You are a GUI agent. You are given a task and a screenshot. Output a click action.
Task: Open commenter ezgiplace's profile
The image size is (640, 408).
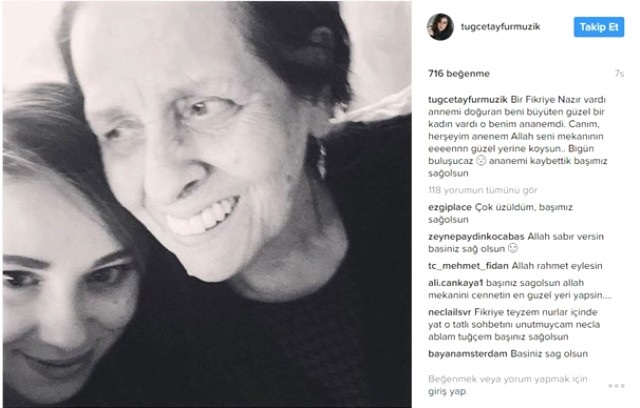[450, 207]
